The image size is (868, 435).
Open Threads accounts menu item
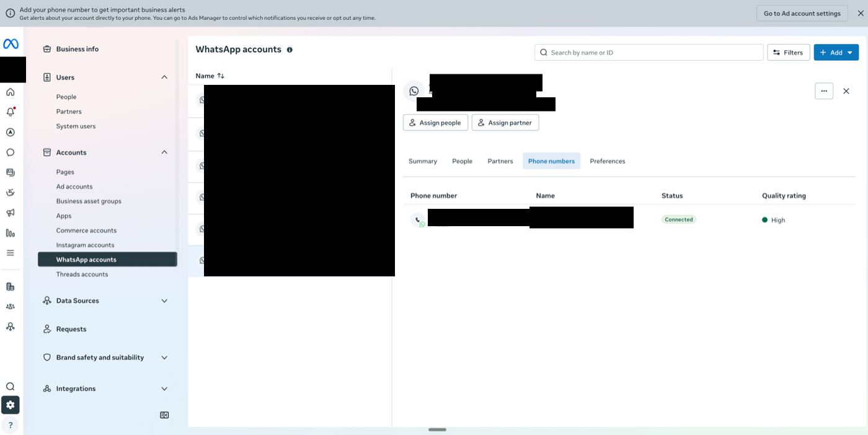coord(82,275)
